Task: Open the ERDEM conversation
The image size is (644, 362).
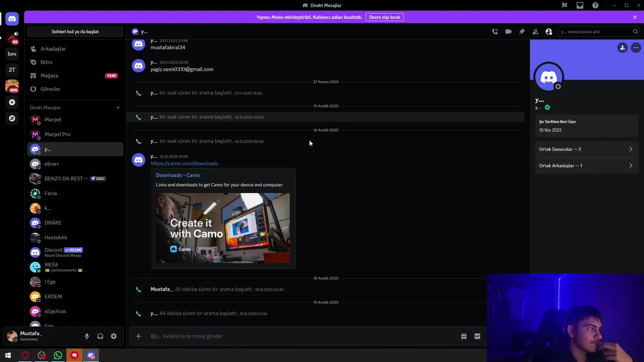Action: 75,297
